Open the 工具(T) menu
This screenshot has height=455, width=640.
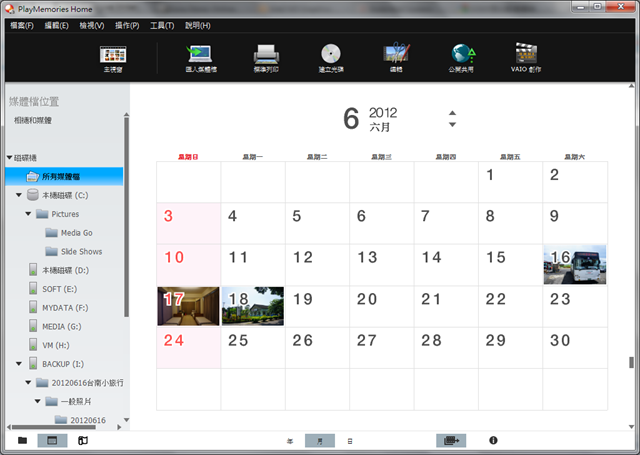tap(162, 26)
